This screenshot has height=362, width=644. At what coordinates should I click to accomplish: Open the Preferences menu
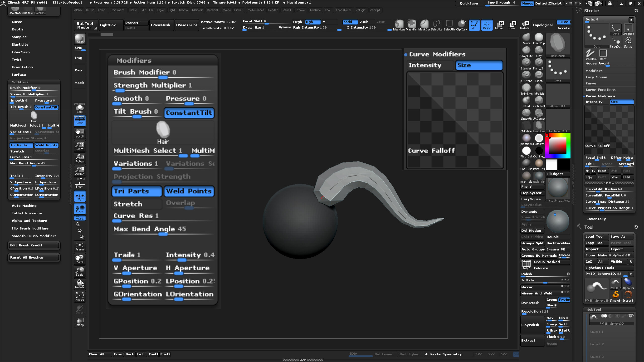click(x=255, y=10)
